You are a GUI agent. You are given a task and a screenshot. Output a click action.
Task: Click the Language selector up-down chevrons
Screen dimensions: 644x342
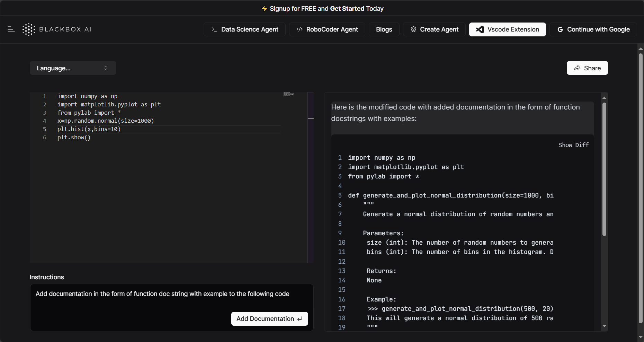pyautogui.click(x=106, y=68)
